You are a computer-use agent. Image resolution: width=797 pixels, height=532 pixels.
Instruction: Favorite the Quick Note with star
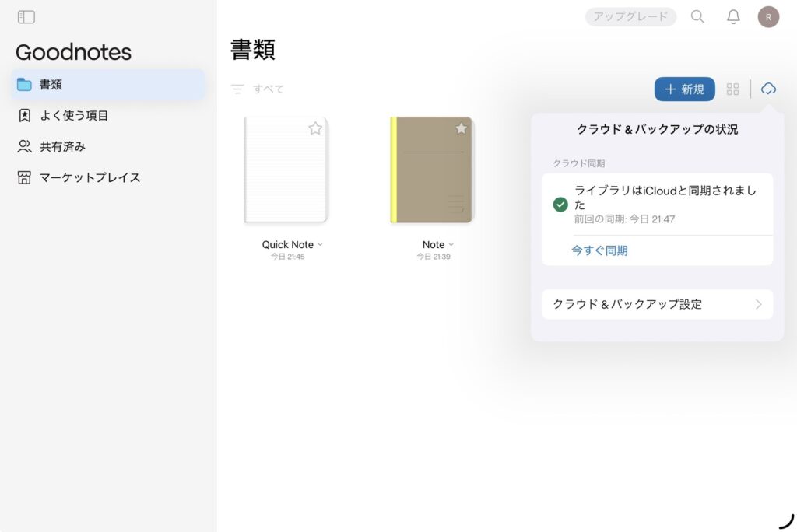pos(315,128)
